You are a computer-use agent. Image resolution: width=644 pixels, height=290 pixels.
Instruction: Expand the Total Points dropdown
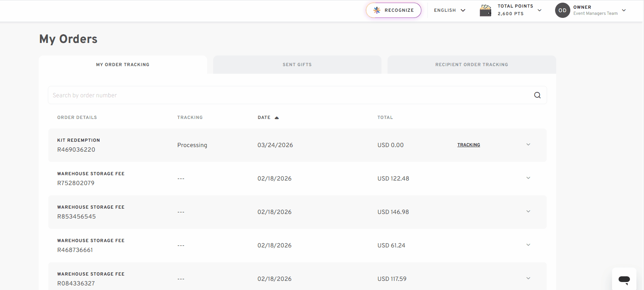pos(540,10)
